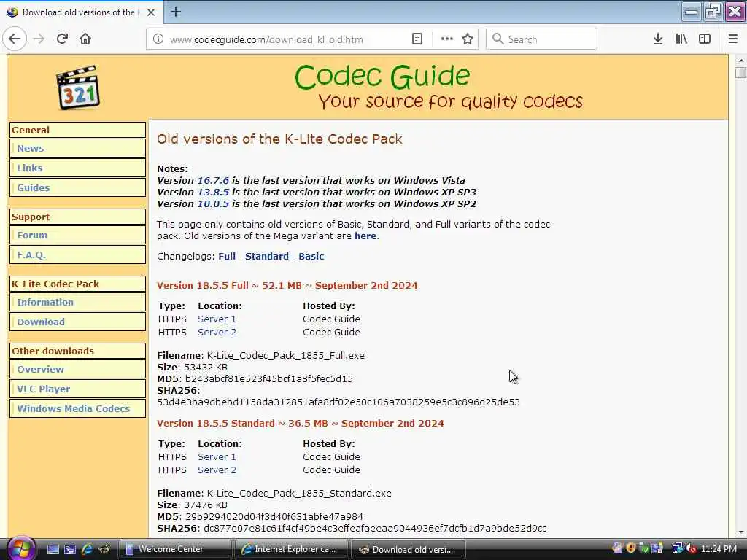
Task: Open Guides in the sidebar
Action: pos(77,187)
